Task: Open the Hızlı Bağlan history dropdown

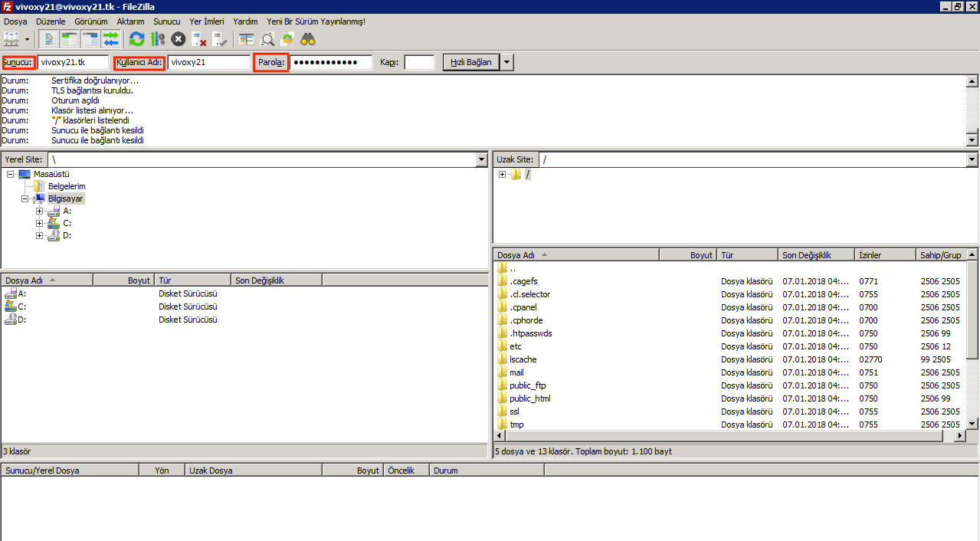Action: point(507,62)
